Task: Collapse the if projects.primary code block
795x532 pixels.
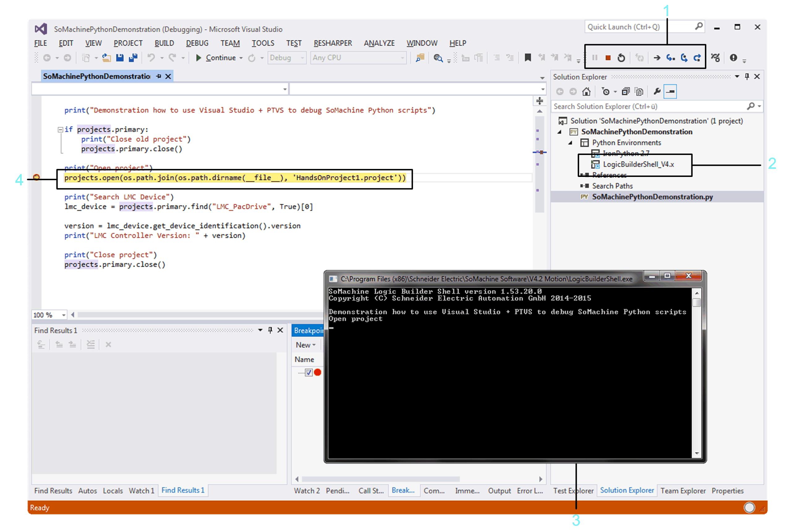Action: pyautogui.click(x=60, y=130)
